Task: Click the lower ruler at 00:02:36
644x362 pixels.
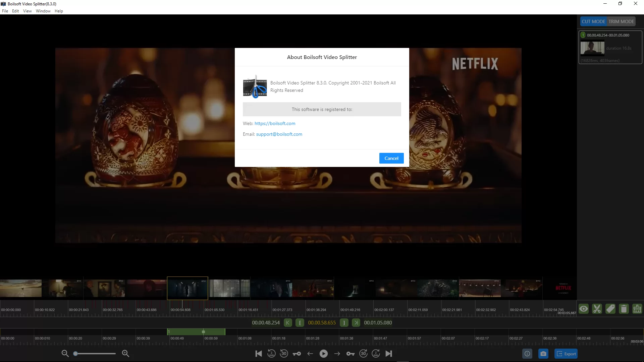Action: tap(550, 338)
